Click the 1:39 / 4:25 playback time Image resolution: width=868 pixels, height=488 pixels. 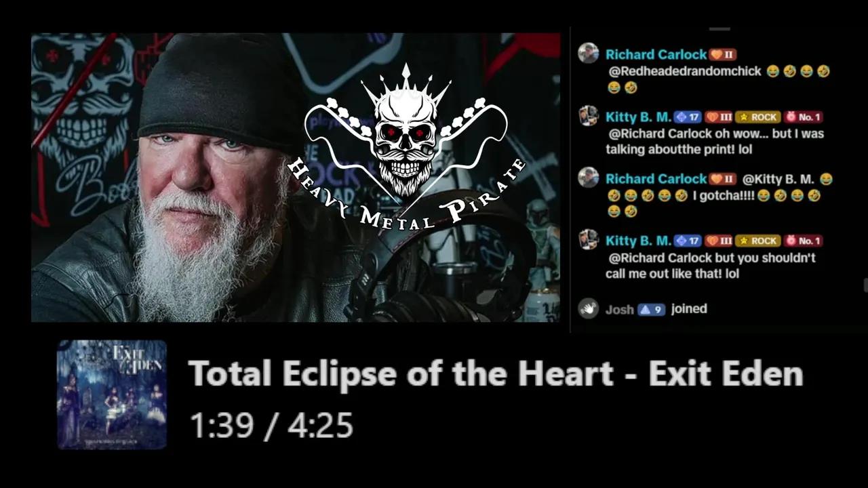(x=271, y=426)
